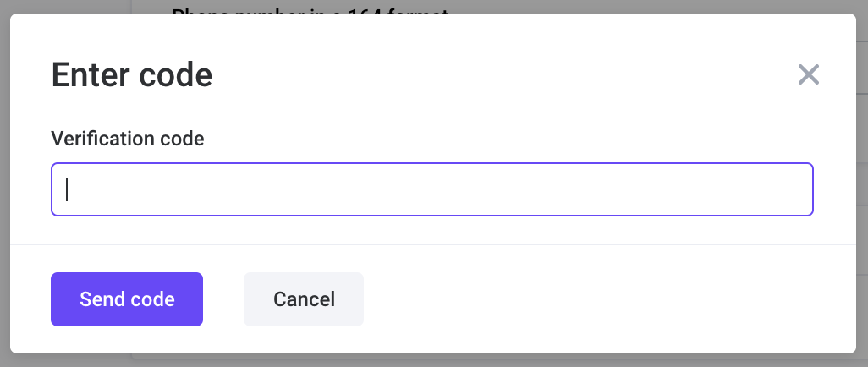Close the Enter code dialog via X icon
868x367 pixels.
tap(808, 74)
